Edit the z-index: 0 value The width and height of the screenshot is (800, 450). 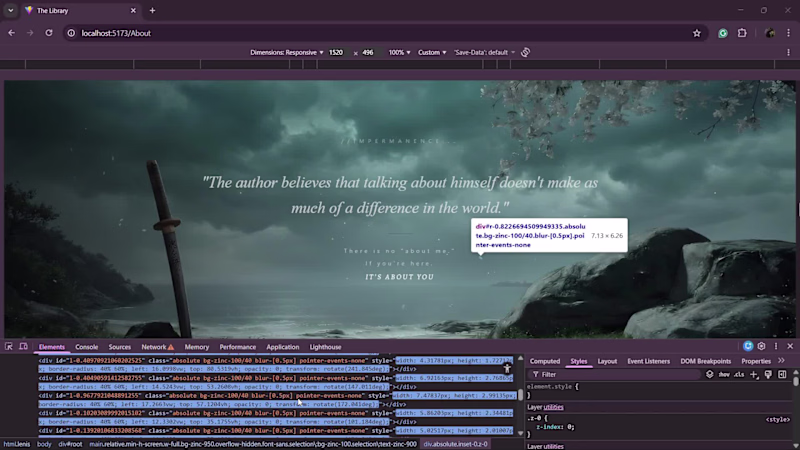pyautogui.click(x=570, y=427)
